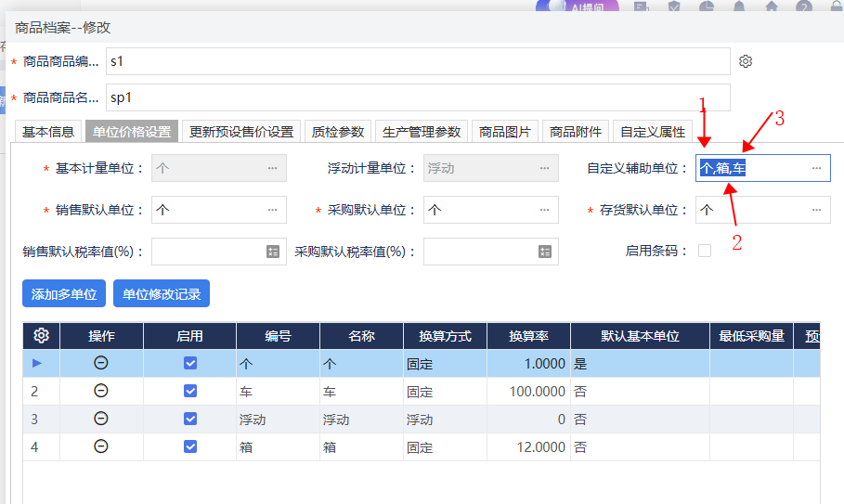Open 存货默认单位 selector ellipsis
The height and width of the screenshot is (504, 844).
click(x=816, y=210)
